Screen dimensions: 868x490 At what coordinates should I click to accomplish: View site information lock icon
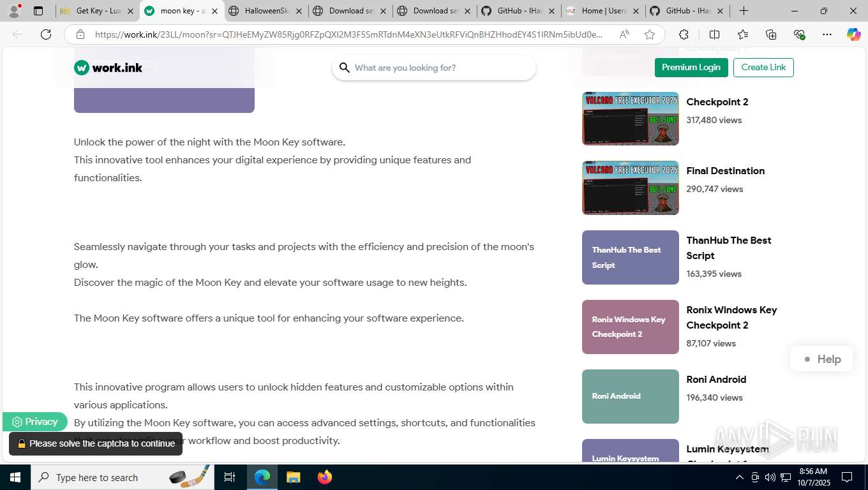click(x=80, y=34)
